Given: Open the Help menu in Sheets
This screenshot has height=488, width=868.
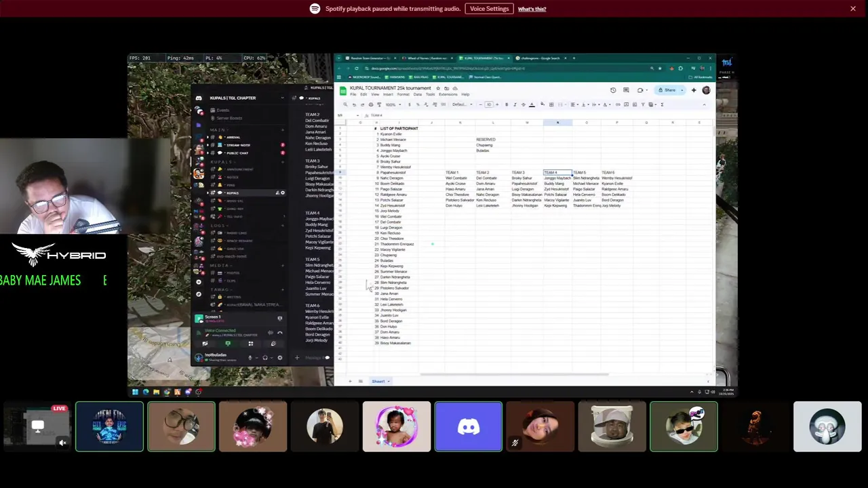Looking at the screenshot, I should tap(465, 94).
